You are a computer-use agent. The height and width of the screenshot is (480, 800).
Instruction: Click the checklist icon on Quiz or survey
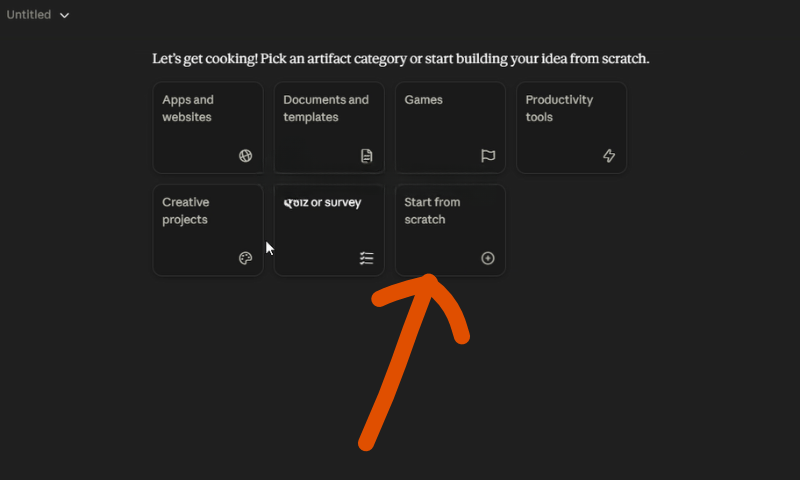click(x=366, y=258)
